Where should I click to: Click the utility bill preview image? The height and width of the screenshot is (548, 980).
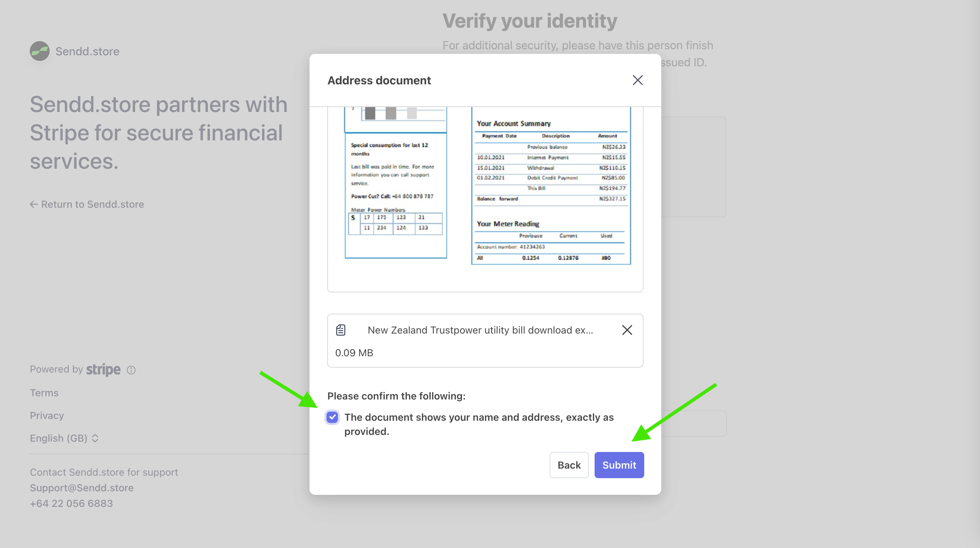(485, 186)
